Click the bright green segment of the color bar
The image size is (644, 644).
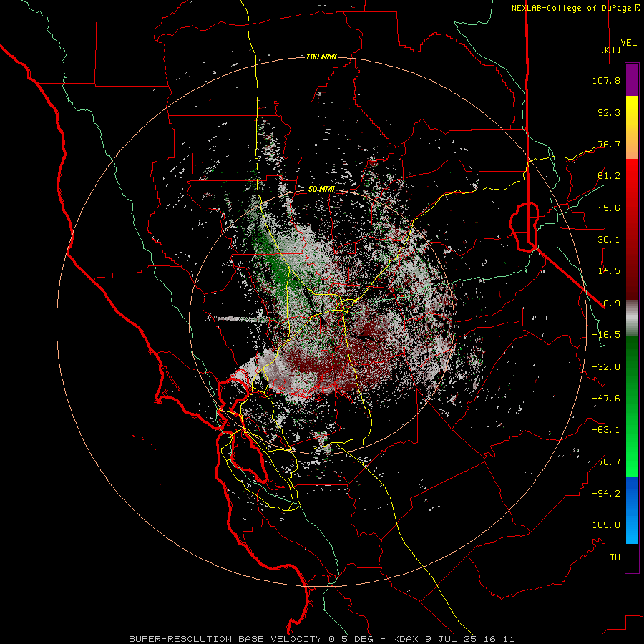[x=632, y=406]
